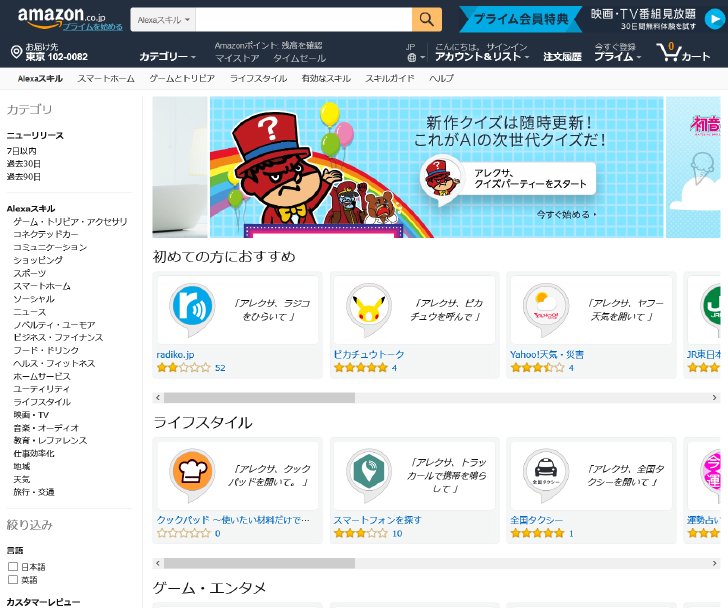
Task: Expand the カテゴリー dropdown
Action: [x=168, y=57]
